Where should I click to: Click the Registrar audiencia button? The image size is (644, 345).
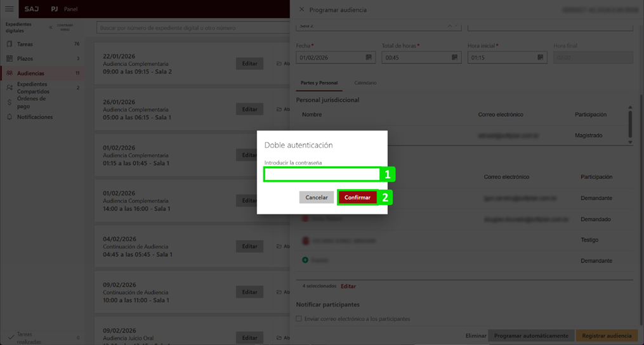pos(607,335)
